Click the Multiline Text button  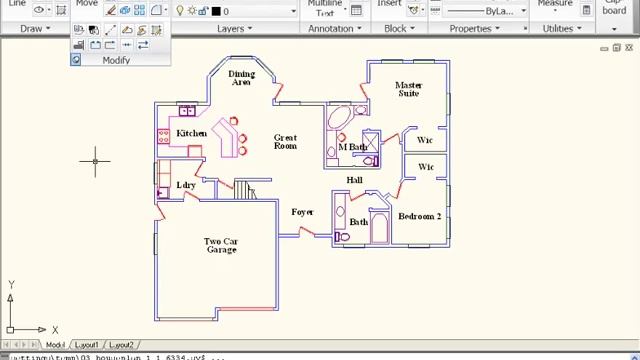coord(325,7)
